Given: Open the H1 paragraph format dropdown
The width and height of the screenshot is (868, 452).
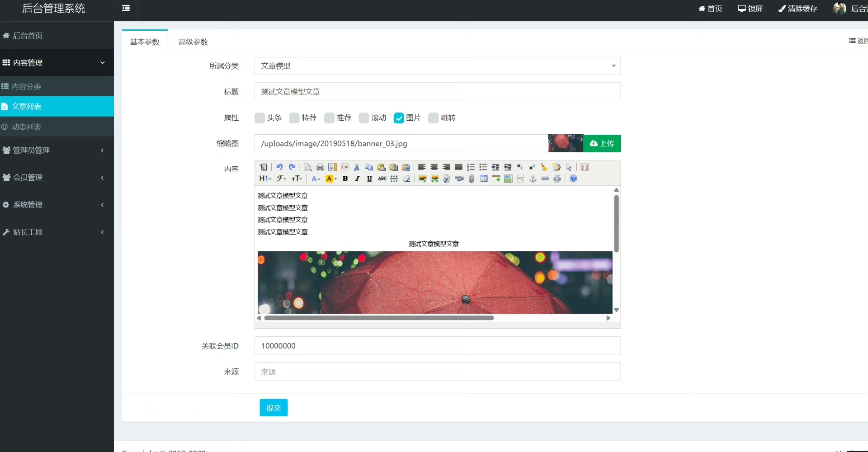Looking at the screenshot, I should pyautogui.click(x=265, y=179).
